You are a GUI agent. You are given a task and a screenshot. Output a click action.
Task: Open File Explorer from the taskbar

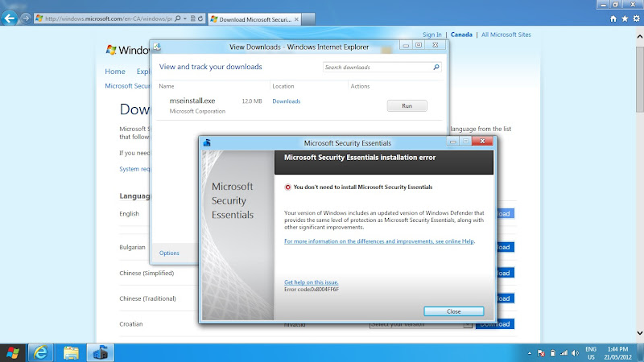(71, 353)
